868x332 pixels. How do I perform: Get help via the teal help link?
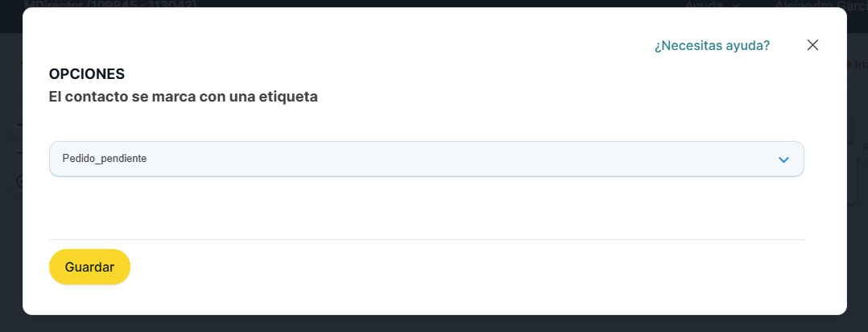point(712,46)
